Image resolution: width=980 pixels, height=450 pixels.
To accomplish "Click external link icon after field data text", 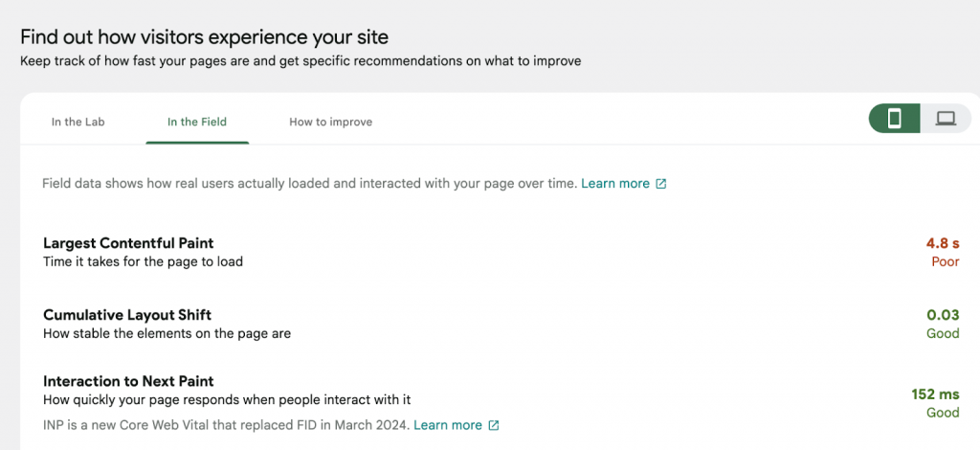I will (x=661, y=183).
